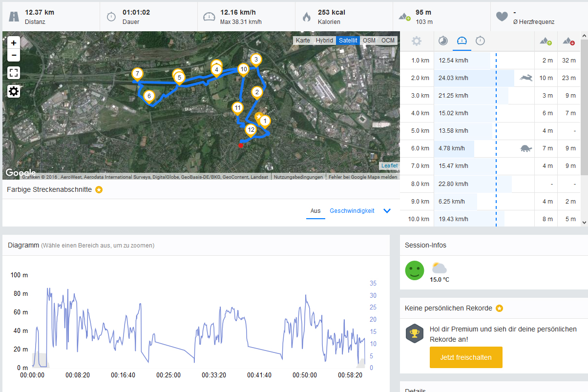
Task: Click kilometer marker 7 on the map
Action: coord(137,75)
